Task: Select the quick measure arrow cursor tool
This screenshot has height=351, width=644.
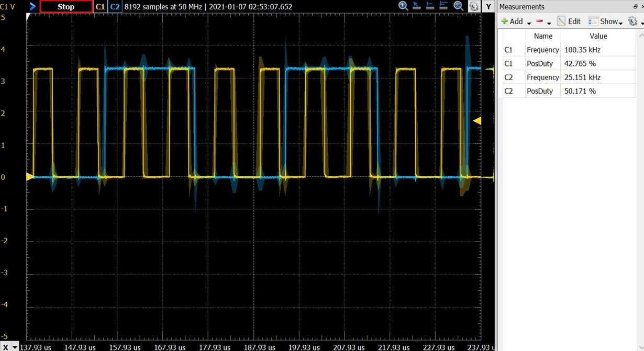Action: point(417,6)
